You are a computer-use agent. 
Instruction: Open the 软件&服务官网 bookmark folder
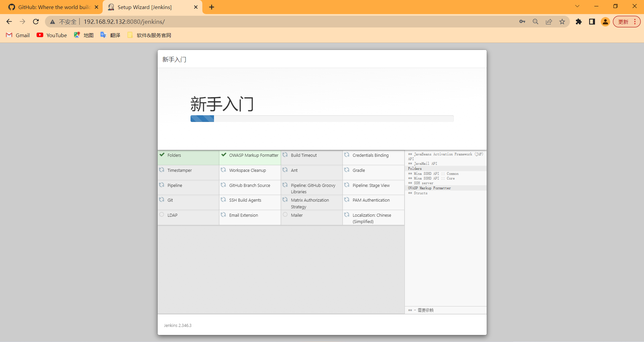point(149,35)
